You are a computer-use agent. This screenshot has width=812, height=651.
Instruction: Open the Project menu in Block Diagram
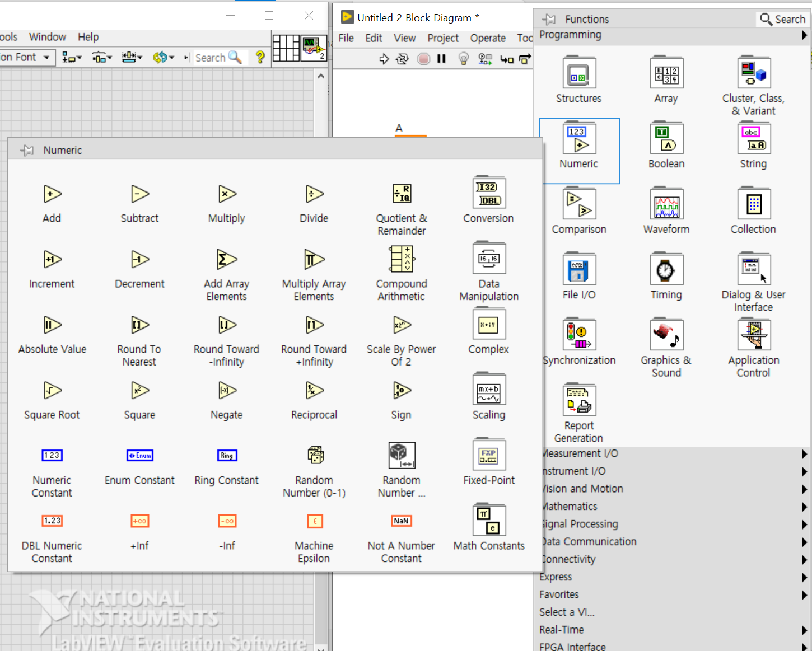(x=443, y=38)
